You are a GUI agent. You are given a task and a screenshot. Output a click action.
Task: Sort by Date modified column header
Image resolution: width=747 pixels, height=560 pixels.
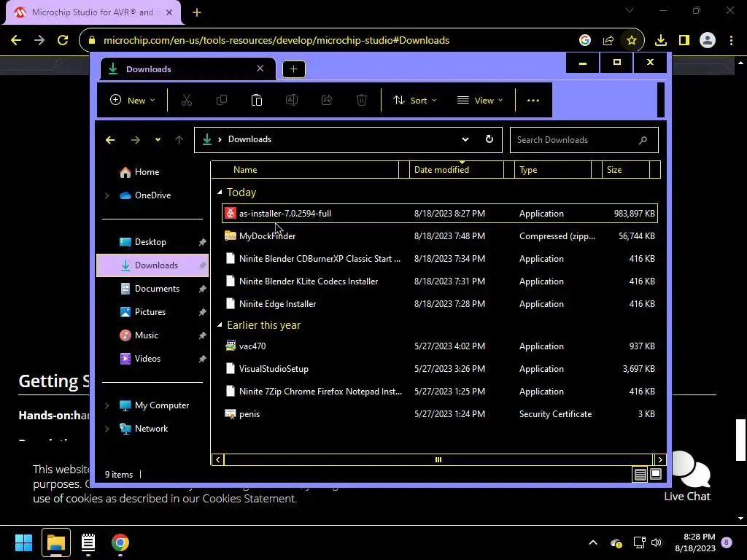tap(457, 169)
